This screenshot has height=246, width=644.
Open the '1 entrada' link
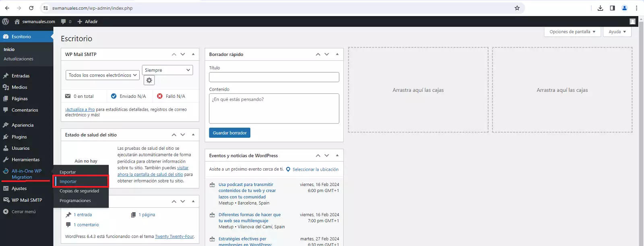83,215
